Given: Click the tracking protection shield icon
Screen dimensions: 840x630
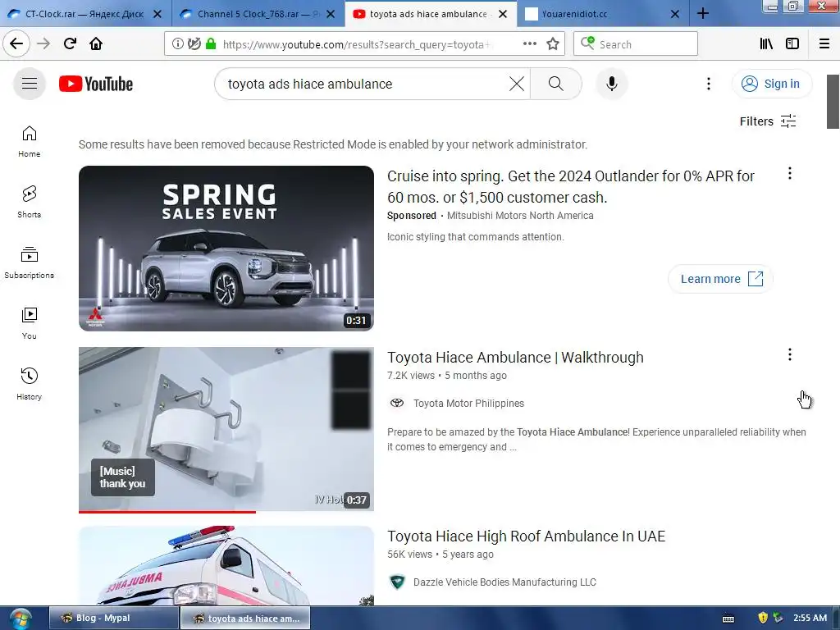Looking at the screenshot, I should click(x=194, y=44).
